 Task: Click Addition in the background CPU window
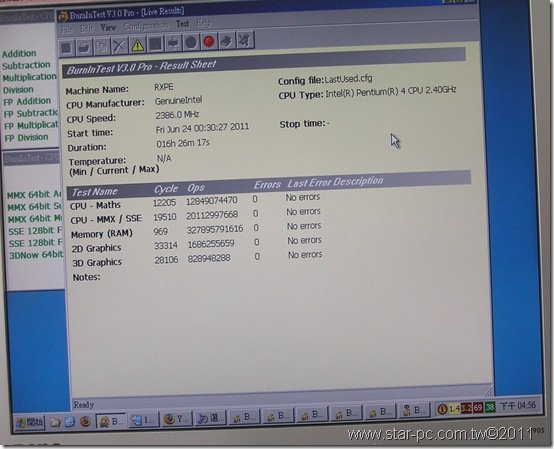[19, 54]
